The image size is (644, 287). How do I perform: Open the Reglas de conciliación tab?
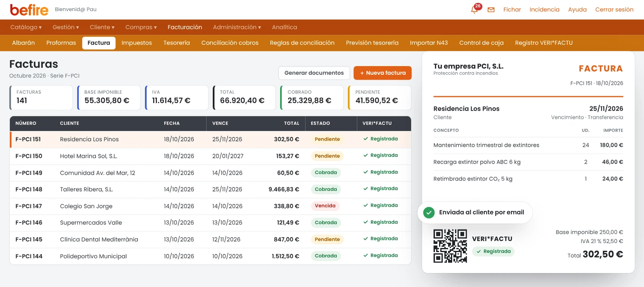[x=302, y=43]
